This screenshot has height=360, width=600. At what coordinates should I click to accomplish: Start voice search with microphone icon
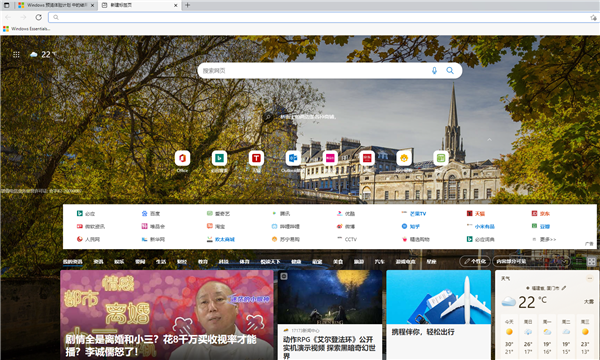pos(434,71)
